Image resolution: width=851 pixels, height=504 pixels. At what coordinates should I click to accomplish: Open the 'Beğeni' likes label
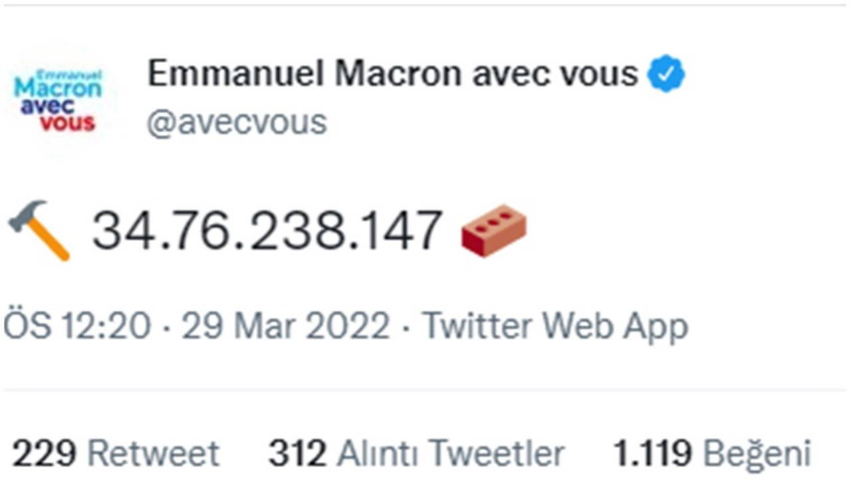757,454
